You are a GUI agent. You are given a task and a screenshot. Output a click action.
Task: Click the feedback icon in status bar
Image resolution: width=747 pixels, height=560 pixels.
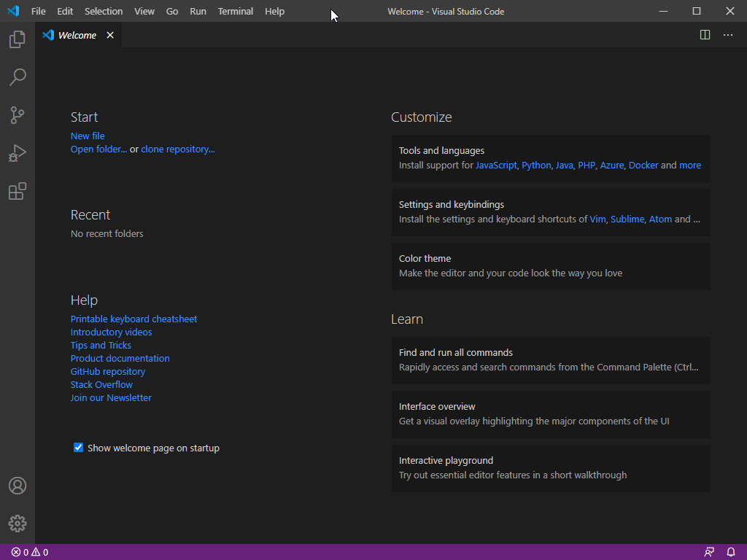click(x=709, y=552)
